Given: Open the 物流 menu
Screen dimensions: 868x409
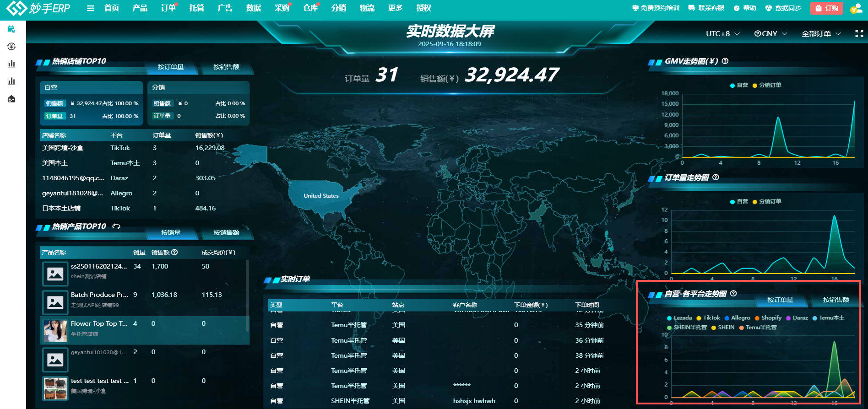Looking at the screenshot, I should coord(367,8).
